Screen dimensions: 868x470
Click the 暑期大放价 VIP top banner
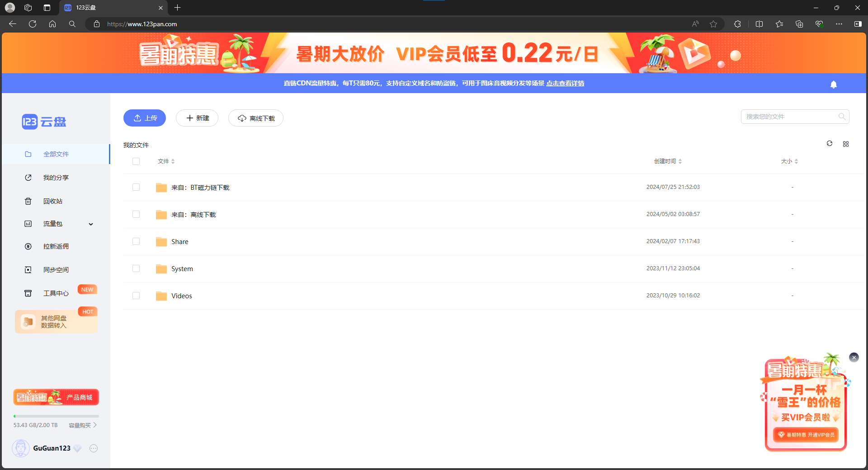pyautogui.click(x=434, y=53)
